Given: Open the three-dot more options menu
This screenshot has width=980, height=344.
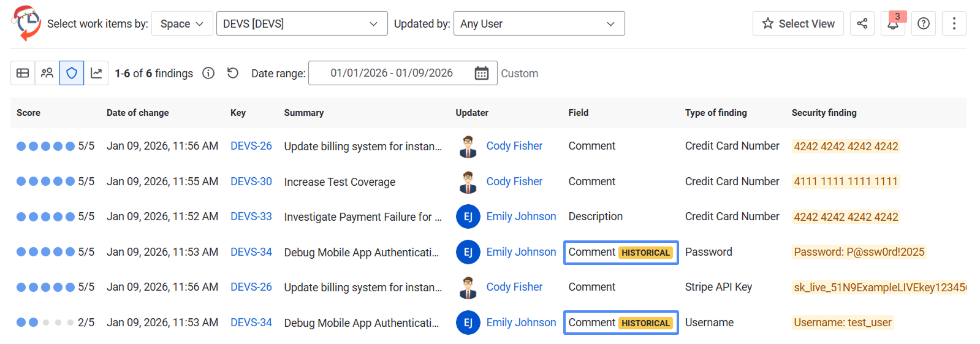Looking at the screenshot, I should point(954,23).
